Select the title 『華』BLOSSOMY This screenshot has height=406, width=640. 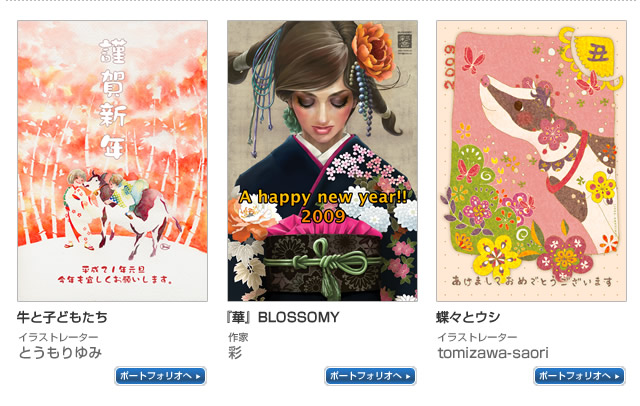point(283,317)
